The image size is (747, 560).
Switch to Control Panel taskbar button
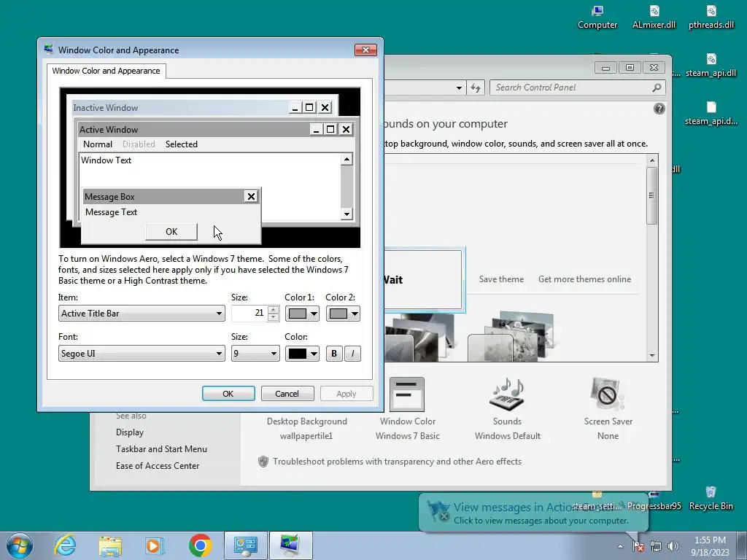point(245,545)
